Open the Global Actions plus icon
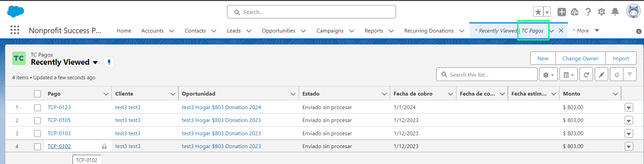644x164 pixels. [x=562, y=12]
